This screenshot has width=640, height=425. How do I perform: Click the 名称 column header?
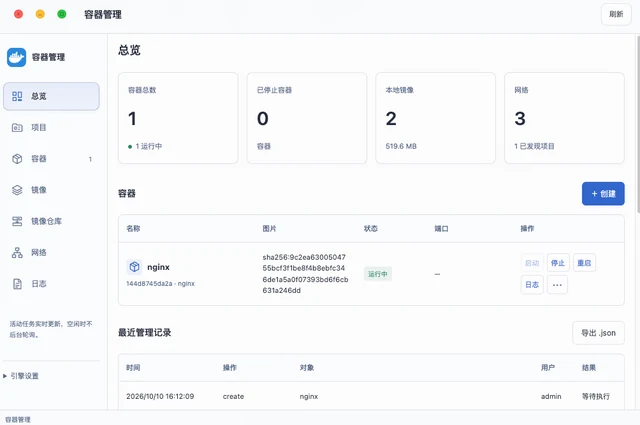coord(133,229)
